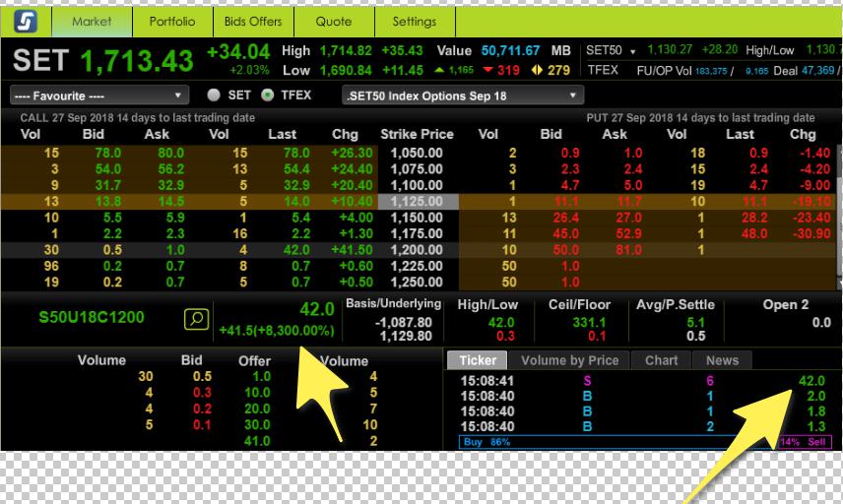Open the Settings tab
This screenshot has width=843, height=504.
(415, 22)
